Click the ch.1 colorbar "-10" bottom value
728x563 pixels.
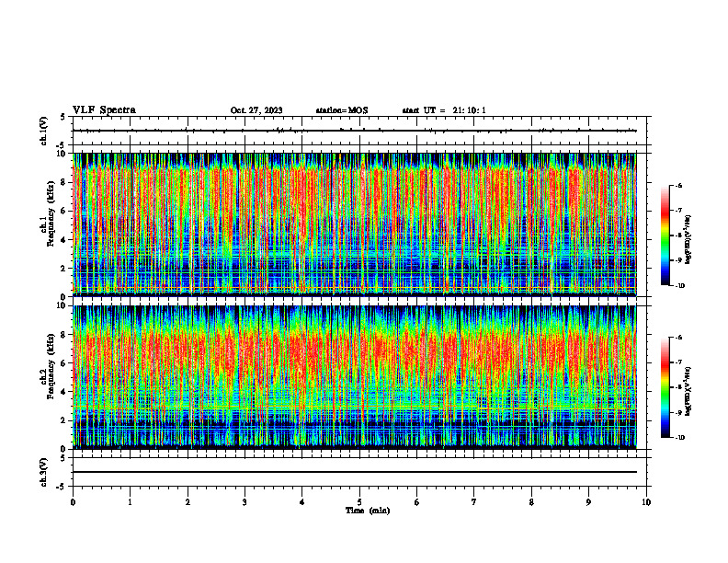[x=679, y=286]
